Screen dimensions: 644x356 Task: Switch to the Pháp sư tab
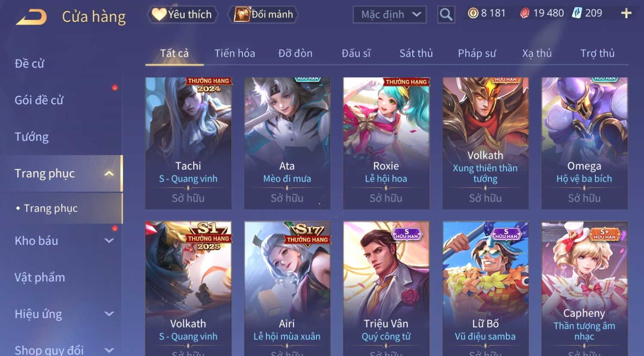(x=477, y=53)
